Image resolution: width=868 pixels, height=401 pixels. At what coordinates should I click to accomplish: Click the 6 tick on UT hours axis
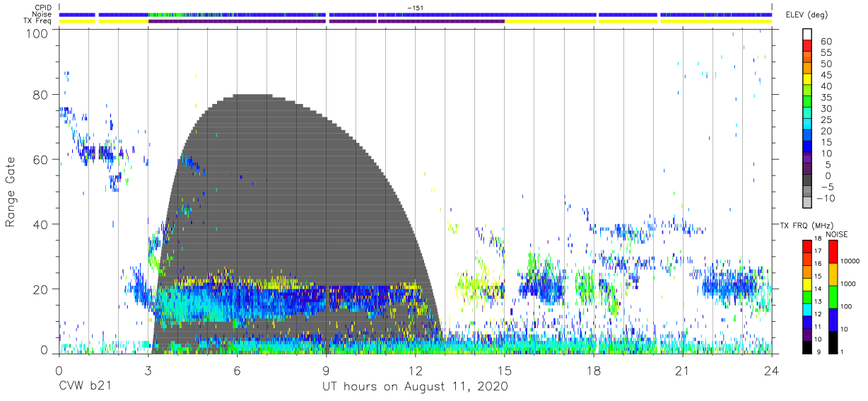(237, 371)
